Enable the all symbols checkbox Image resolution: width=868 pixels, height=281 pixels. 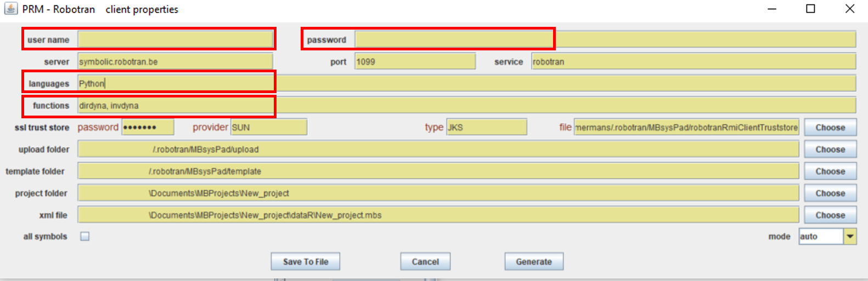85,236
